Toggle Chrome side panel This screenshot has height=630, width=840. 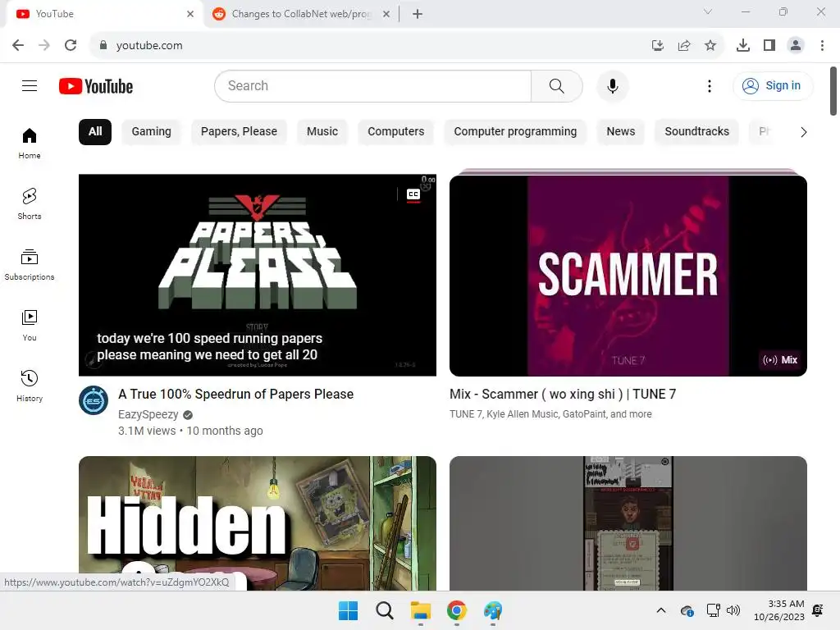[769, 45]
